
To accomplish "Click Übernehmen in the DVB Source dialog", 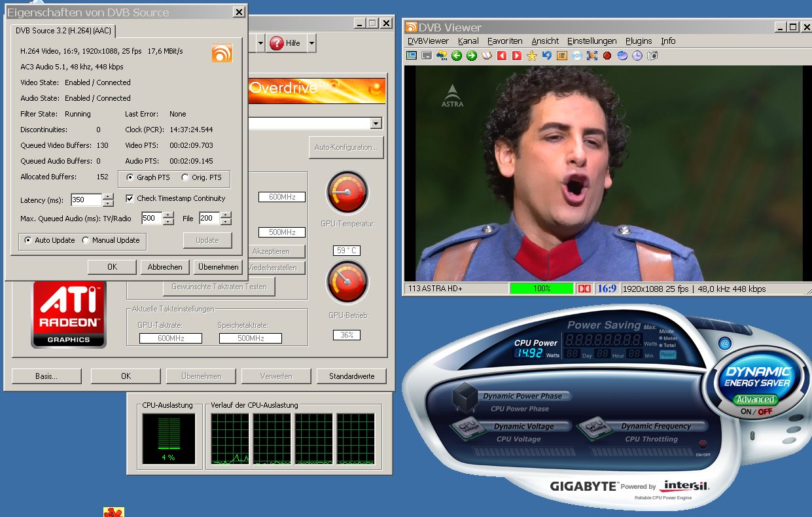I will pos(218,267).
